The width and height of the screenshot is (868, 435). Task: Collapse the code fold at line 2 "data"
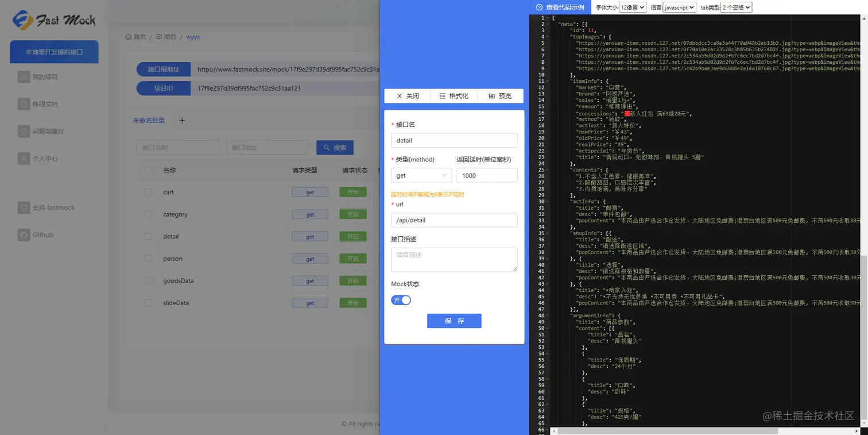[548, 24]
